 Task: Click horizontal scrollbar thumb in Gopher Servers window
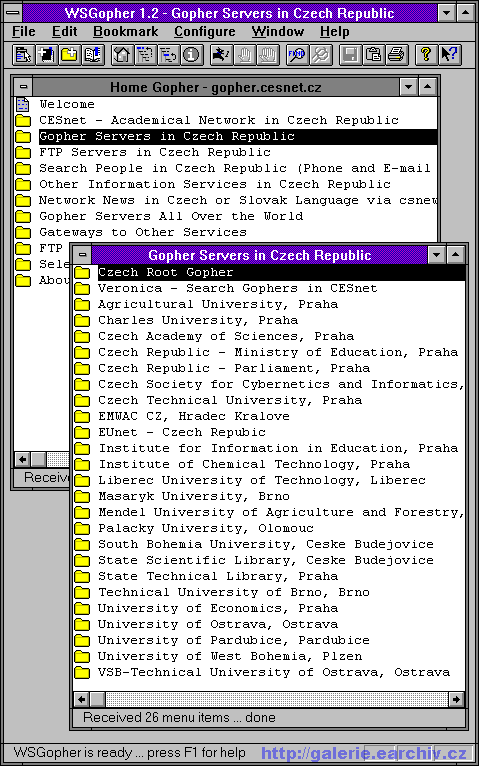97,700
